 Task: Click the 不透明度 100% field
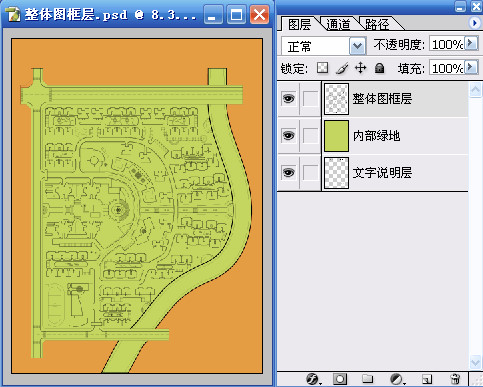(447, 44)
